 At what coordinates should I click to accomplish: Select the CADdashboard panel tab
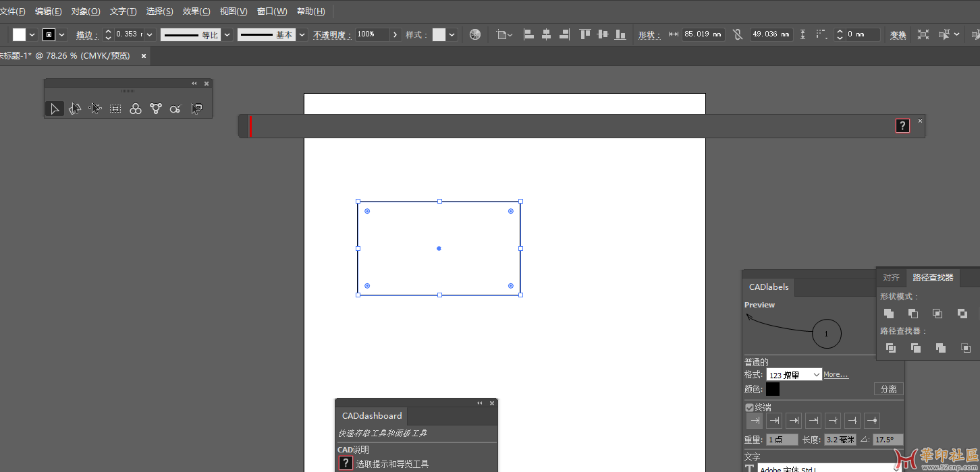coord(372,416)
